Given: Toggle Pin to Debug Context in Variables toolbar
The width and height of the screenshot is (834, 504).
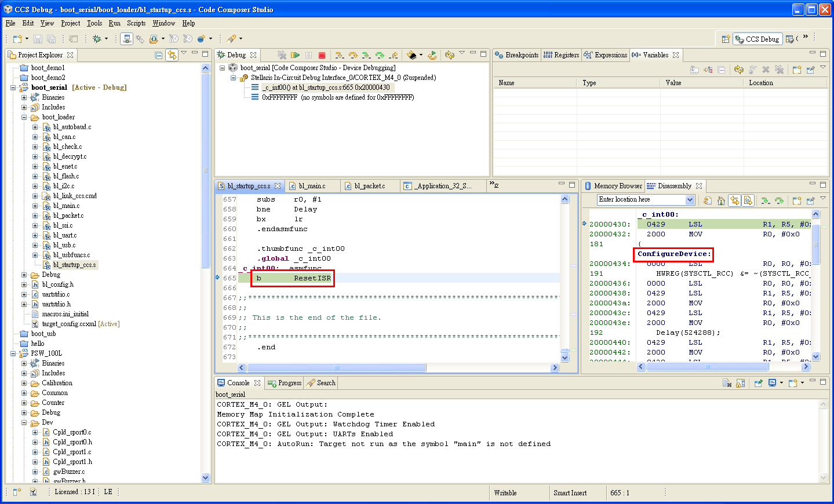Looking at the screenshot, I should click(810, 70).
